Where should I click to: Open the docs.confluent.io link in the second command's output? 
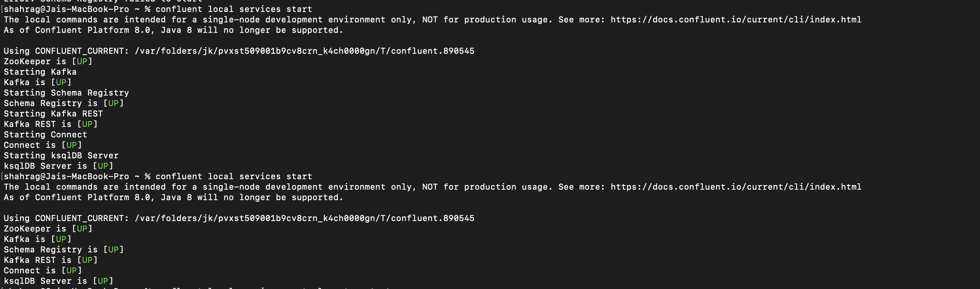point(736,187)
